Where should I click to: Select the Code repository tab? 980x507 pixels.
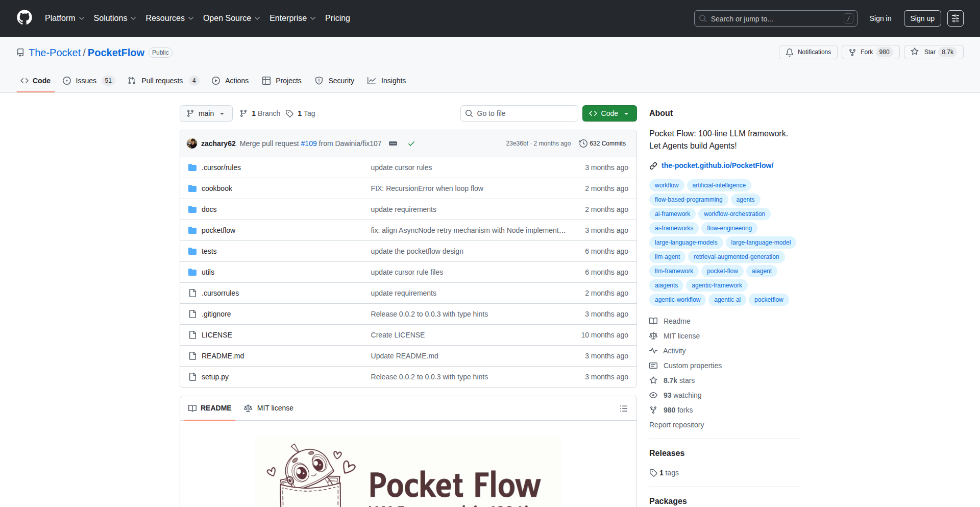coord(35,81)
